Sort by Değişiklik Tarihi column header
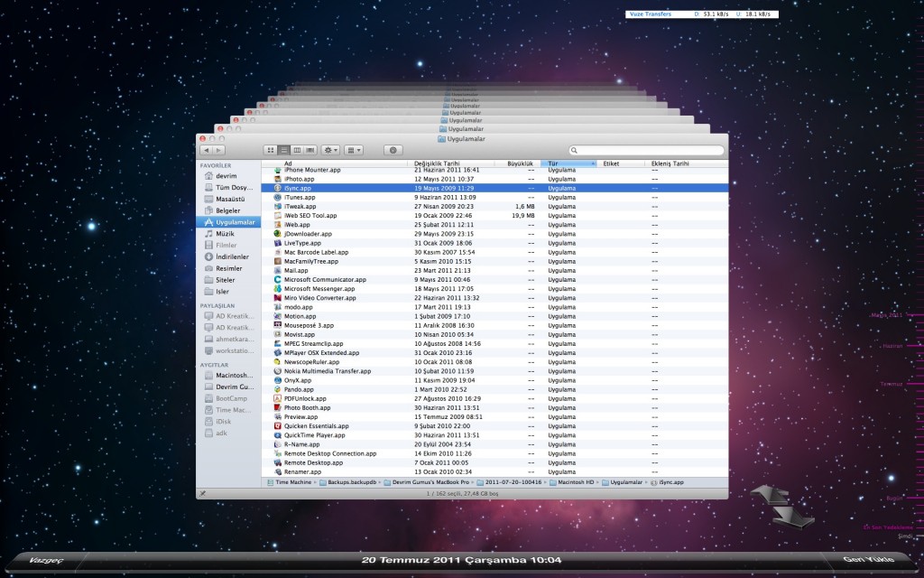This screenshot has width=924, height=578. click(x=451, y=163)
